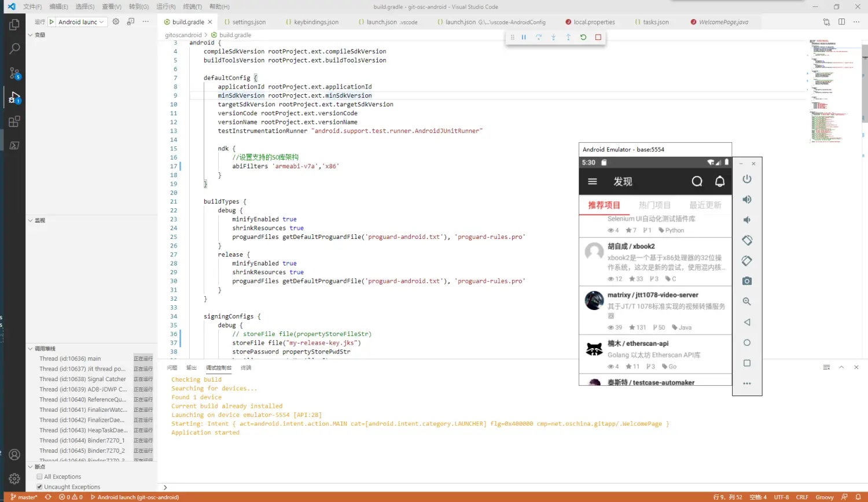Take an emulator screenshot with camera icon
Image resolution: width=868 pixels, height=502 pixels.
(x=747, y=281)
